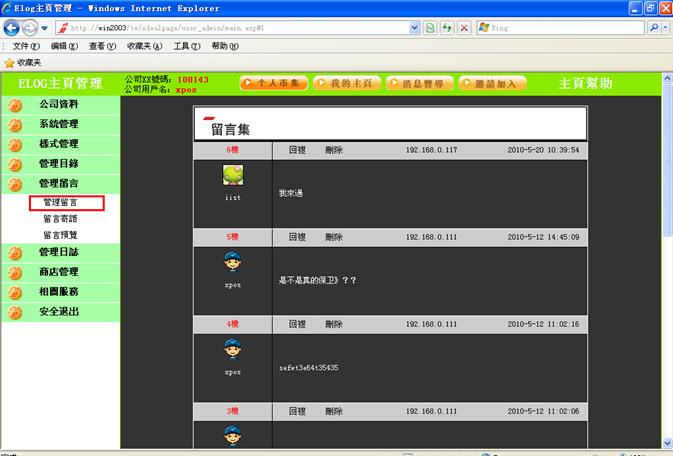Expand the 系統管理 sidebar section
The height and width of the screenshot is (456, 673).
click(x=58, y=124)
